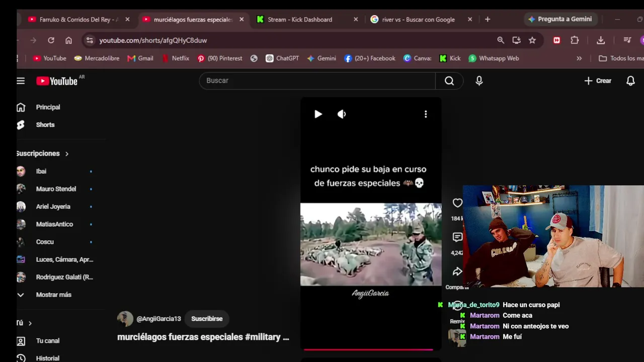Open the Todos los marcadores folder
The height and width of the screenshot is (362, 644).
(x=621, y=58)
